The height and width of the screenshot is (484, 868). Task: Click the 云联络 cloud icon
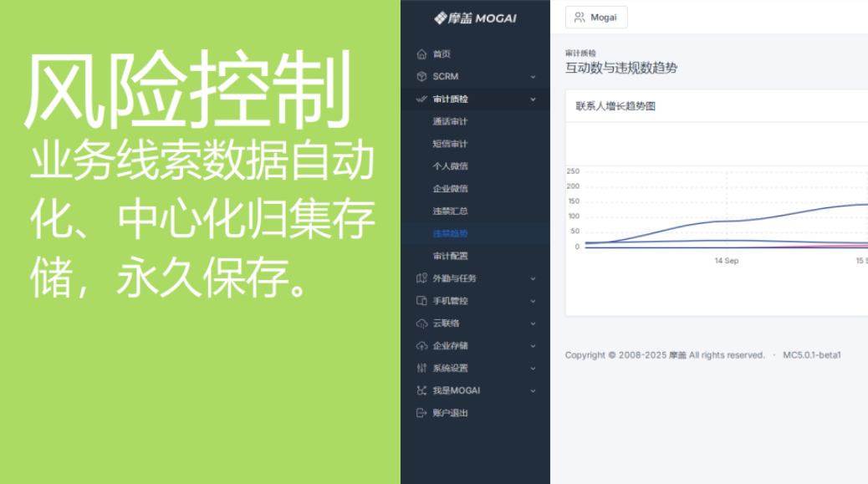coord(421,324)
